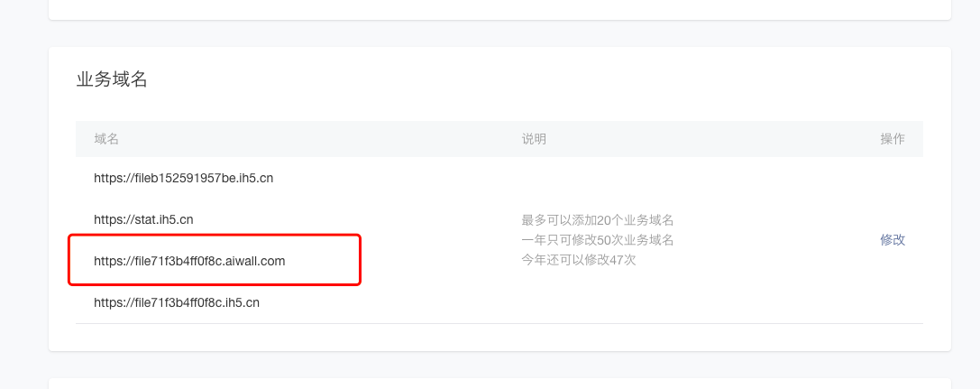Click the number 47 in the remaining-modifications text
This screenshot has width=980, height=389.
[x=618, y=261]
